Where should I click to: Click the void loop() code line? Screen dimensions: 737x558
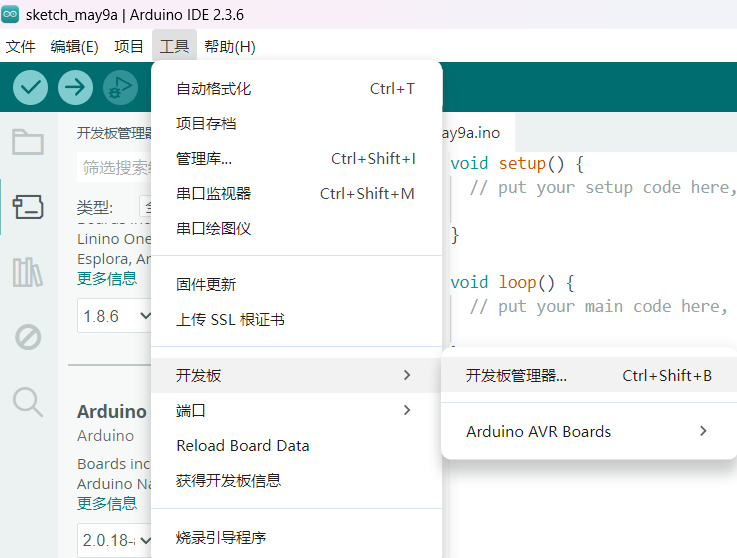point(512,283)
